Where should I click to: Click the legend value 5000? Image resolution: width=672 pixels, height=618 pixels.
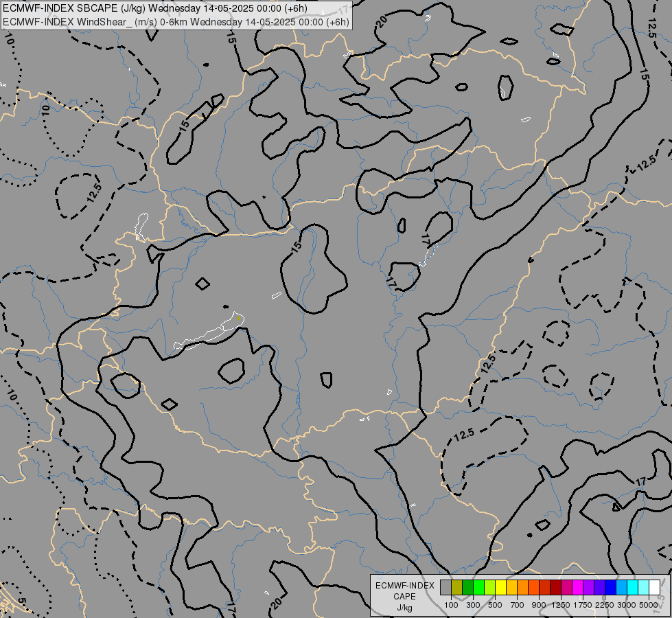click(649, 605)
